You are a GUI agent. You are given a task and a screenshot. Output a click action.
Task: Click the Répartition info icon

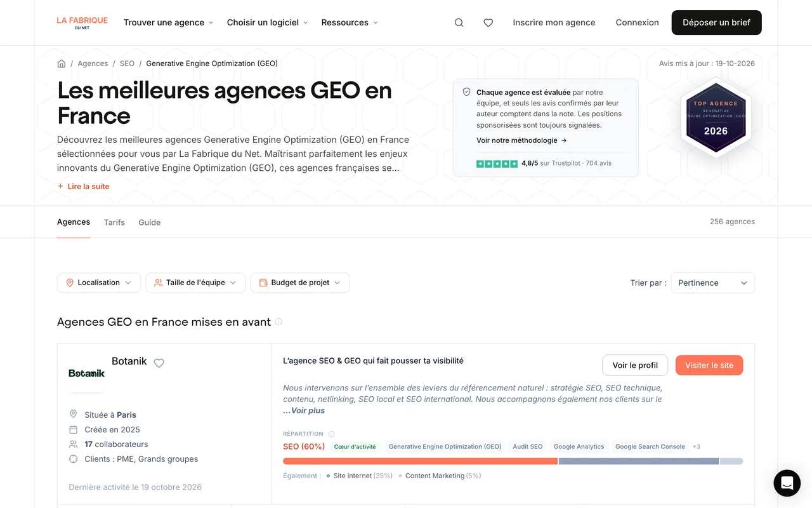point(331,434)
